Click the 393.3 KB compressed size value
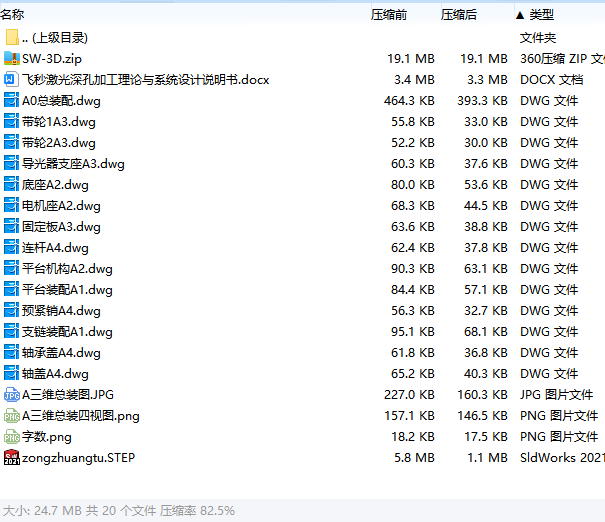 (x=482, y=101)
